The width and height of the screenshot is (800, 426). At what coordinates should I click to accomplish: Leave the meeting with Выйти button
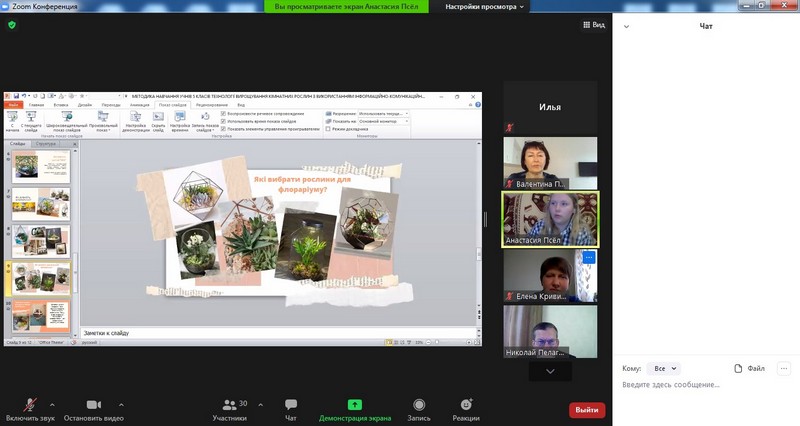coord(587,410)
